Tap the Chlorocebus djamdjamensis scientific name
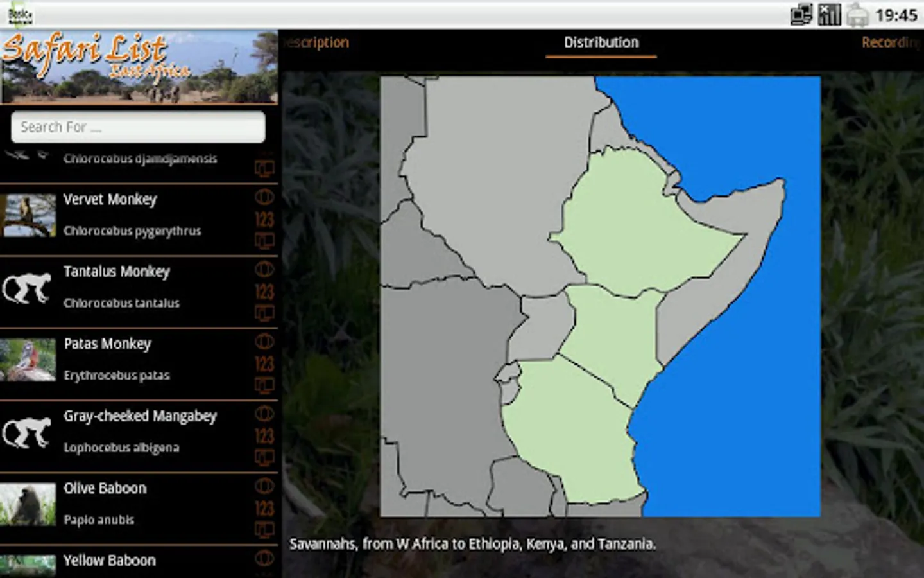The height and width of the screenshot is (578, 924). click(x=140, y=159)
